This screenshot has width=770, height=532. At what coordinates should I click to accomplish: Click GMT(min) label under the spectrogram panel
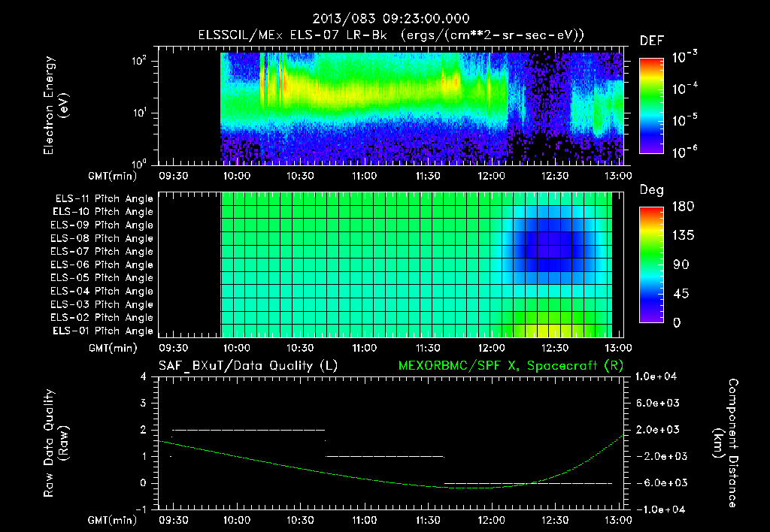113,176
